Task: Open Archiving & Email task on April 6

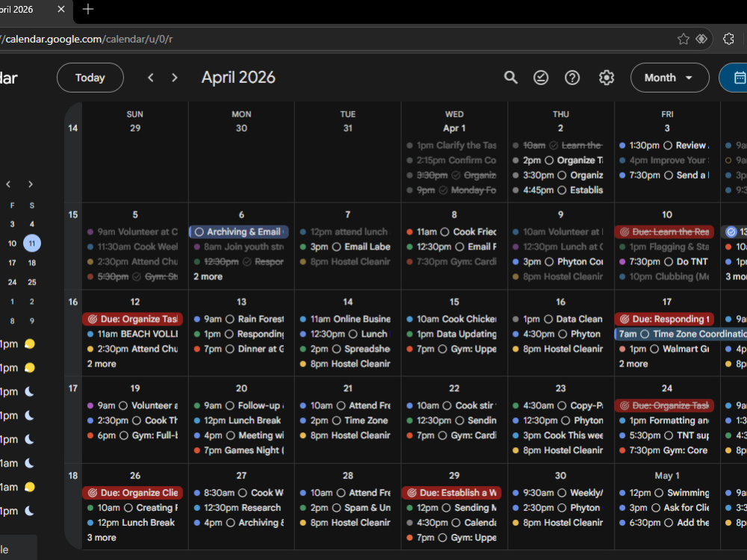Action: point(239,232)
